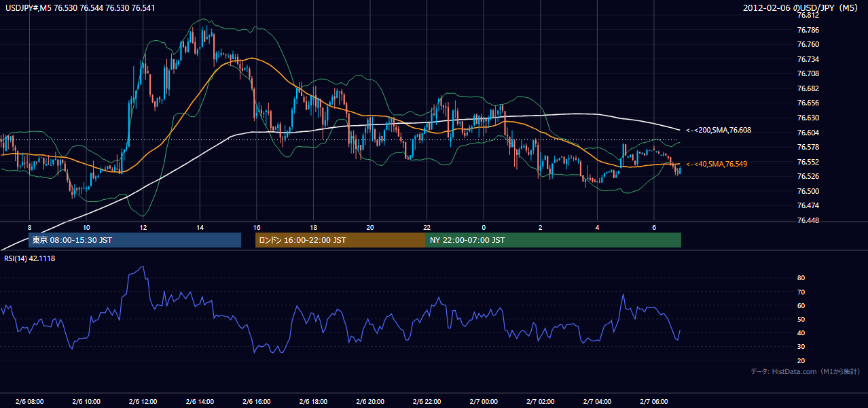Viewport: 868px width, 408px height.
Task: Click hour label 6 under the price chart
Action: [653, 227]
